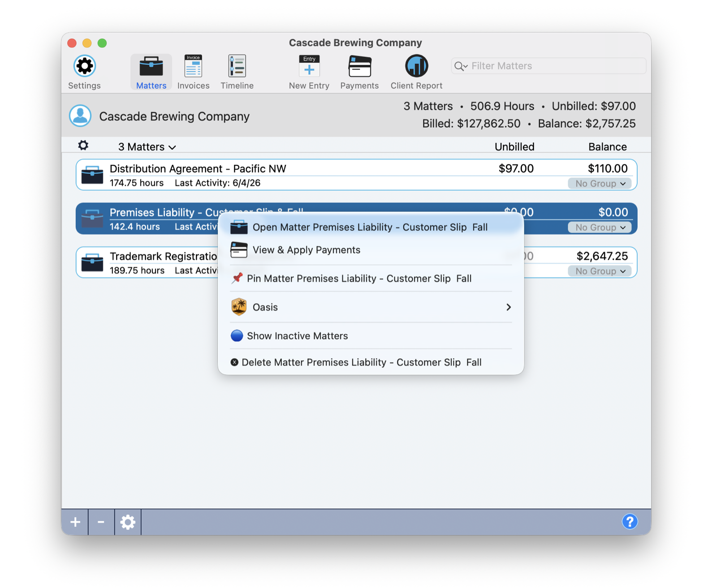Click the 506.9 Hours summary text
This screenshot has width=717, height=588.
tap(502, 106)
